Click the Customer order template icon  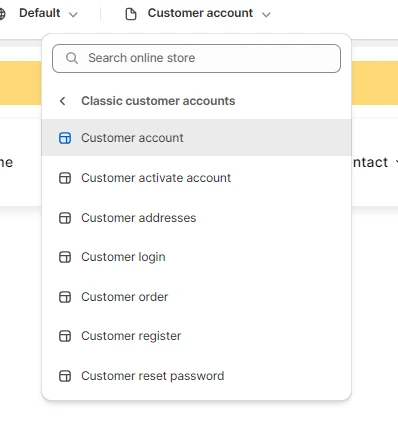65,297
